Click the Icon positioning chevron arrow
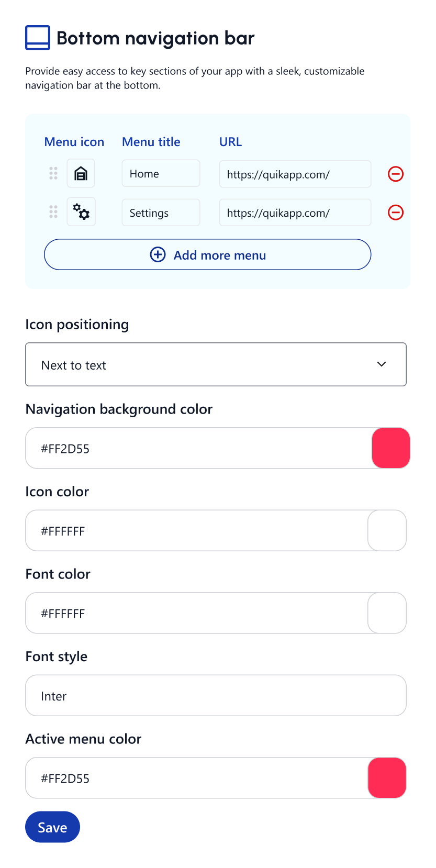 382,364
